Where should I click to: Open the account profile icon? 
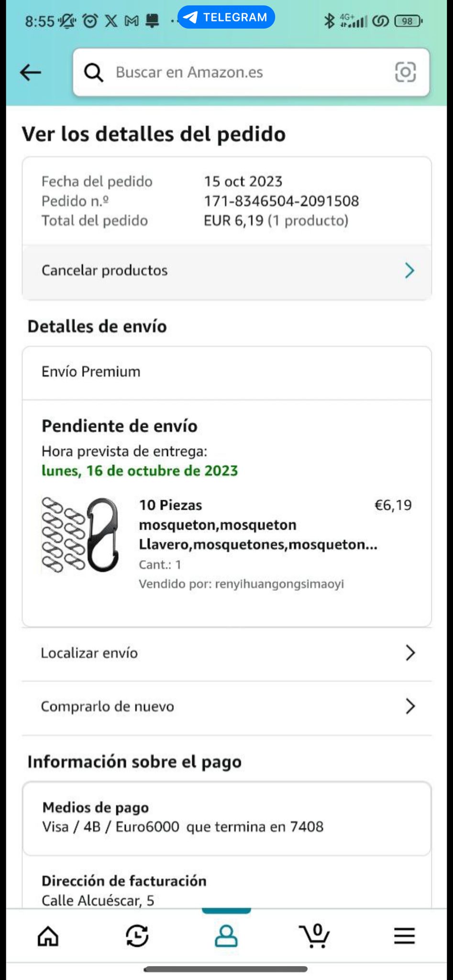tap(226, 936)
